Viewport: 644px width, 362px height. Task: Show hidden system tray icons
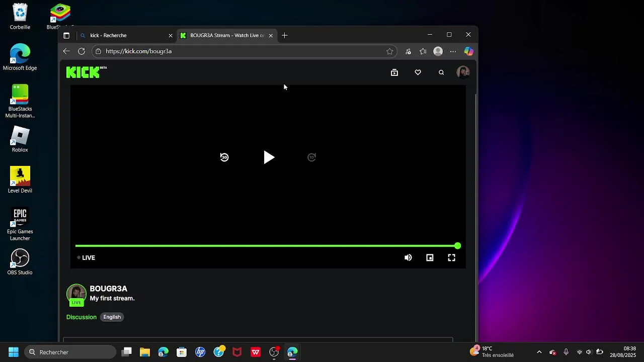(539, 352)
